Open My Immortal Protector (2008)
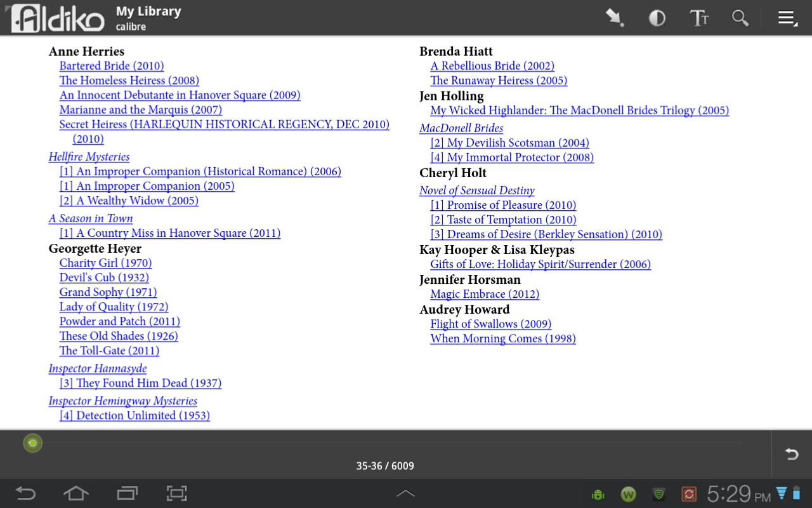Viewport: 812px width, 508px height. pos(512,157)
